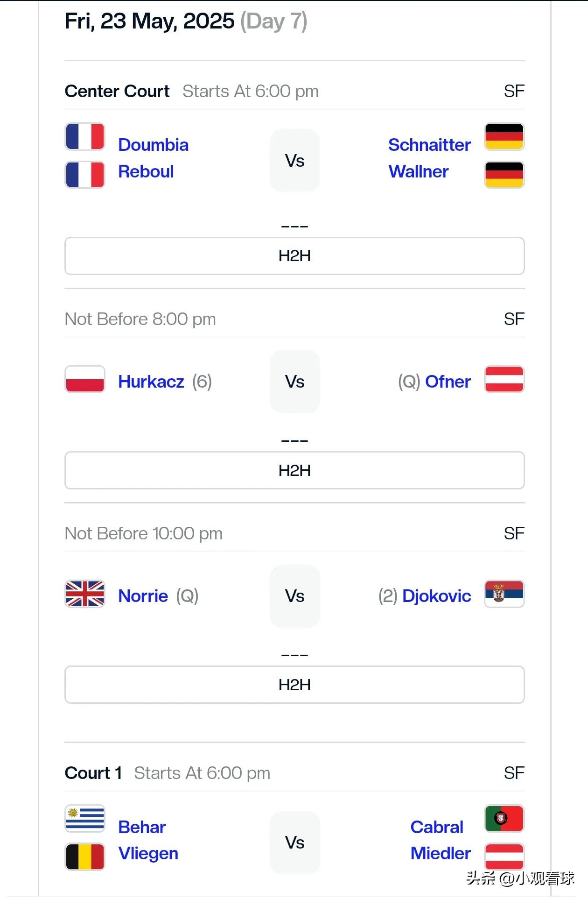Screen dimensions: 588x899
Task: Click the French flag beside Doumbia
Action: pyautogui.click(x=84, y=137)
